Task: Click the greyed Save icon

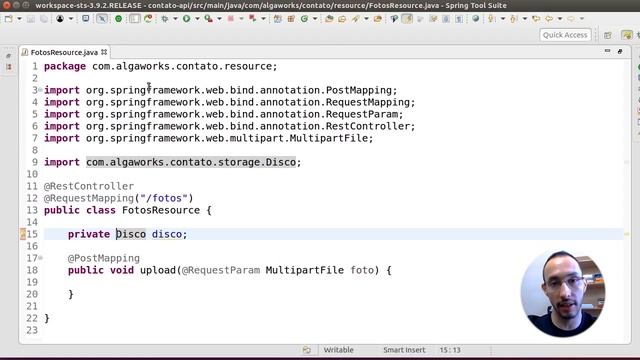Action: [31, 19]
